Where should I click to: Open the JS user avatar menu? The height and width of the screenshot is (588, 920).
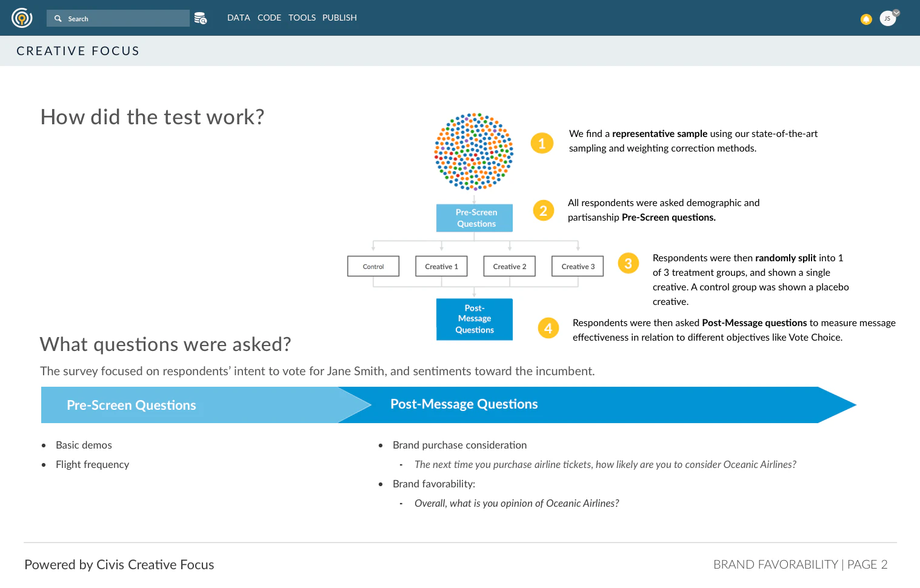tap(888, 18)
